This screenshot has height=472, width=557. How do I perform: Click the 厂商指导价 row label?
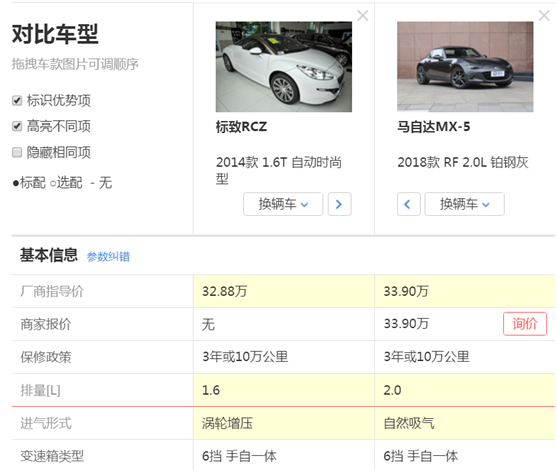tap(52, 291)
